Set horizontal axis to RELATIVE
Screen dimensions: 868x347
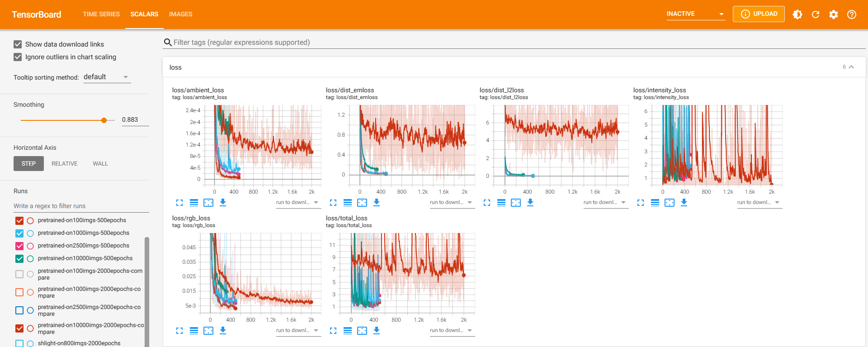tap(65, 164)
